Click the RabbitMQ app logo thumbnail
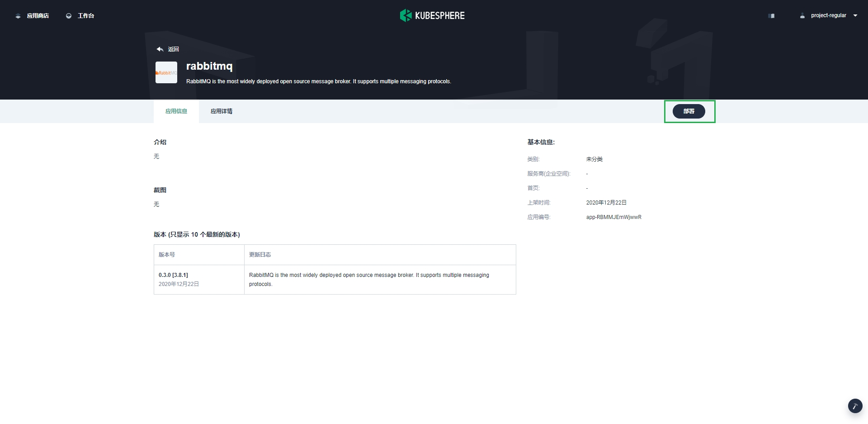Viewport: 868px width, 424px height. tap(166, 72)
